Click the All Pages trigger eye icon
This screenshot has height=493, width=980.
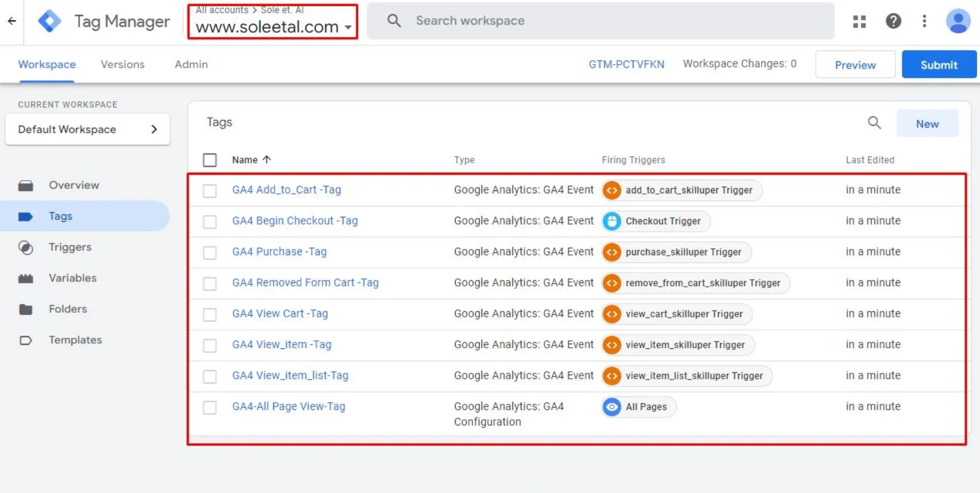[x=612, y=407]
